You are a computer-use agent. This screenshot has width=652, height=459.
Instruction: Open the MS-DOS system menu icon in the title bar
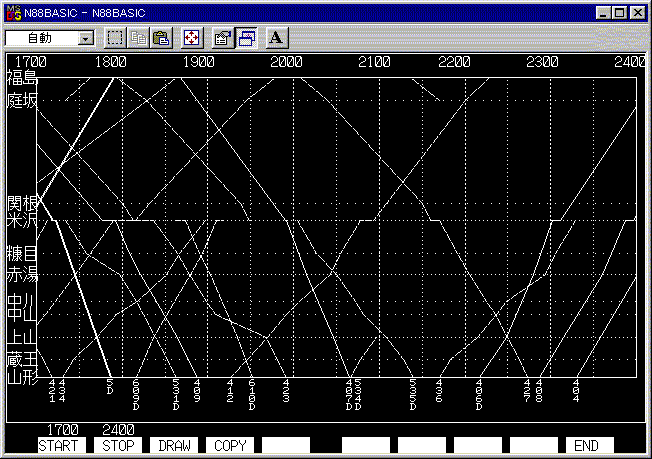(x=12, y=12)
